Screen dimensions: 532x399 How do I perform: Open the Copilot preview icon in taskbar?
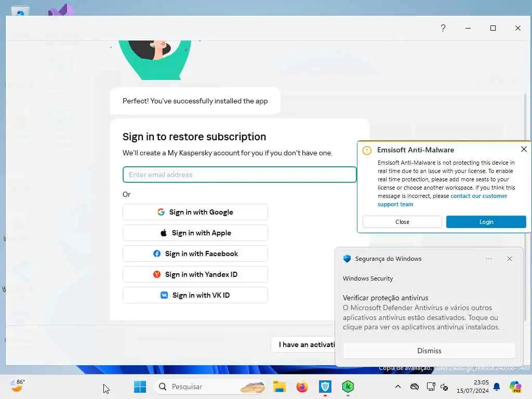515,387
